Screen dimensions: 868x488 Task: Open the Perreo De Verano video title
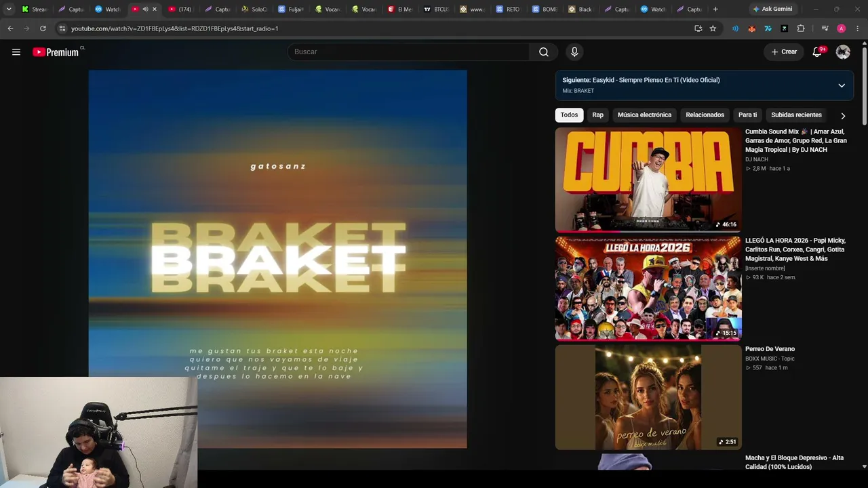click(x=770, y=349)
